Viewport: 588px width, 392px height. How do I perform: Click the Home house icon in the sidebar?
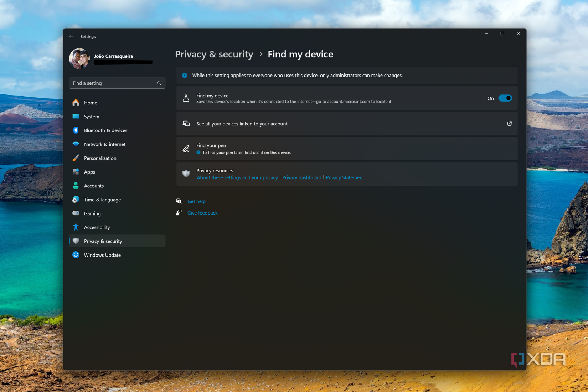click(76, 103)
